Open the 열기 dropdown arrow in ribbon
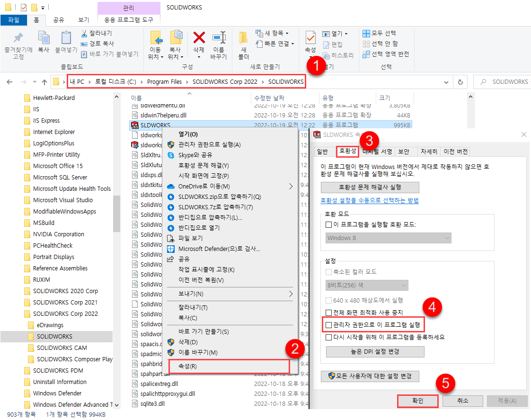The height and width of the screenshot is (420, 531). tap(346, 34)
